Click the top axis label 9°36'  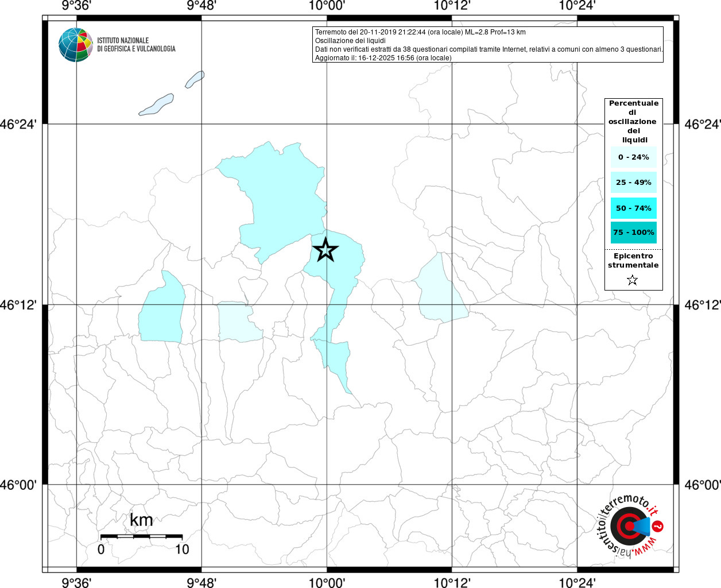click(x=76, y=6)
